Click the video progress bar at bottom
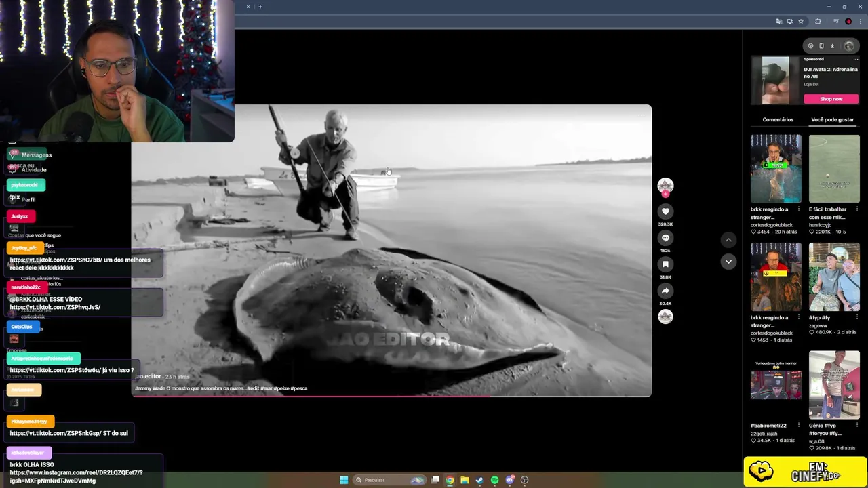The image size is (868, 488). tap(391, 396)
